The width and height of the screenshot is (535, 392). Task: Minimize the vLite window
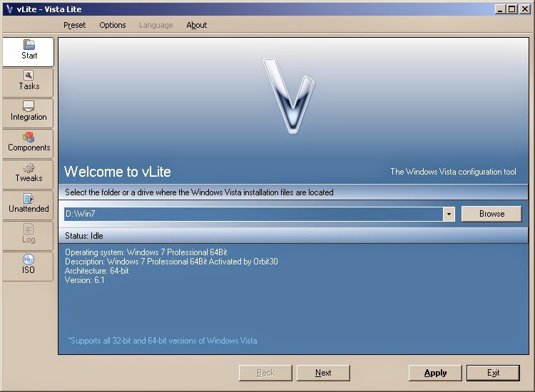[500, 9]
